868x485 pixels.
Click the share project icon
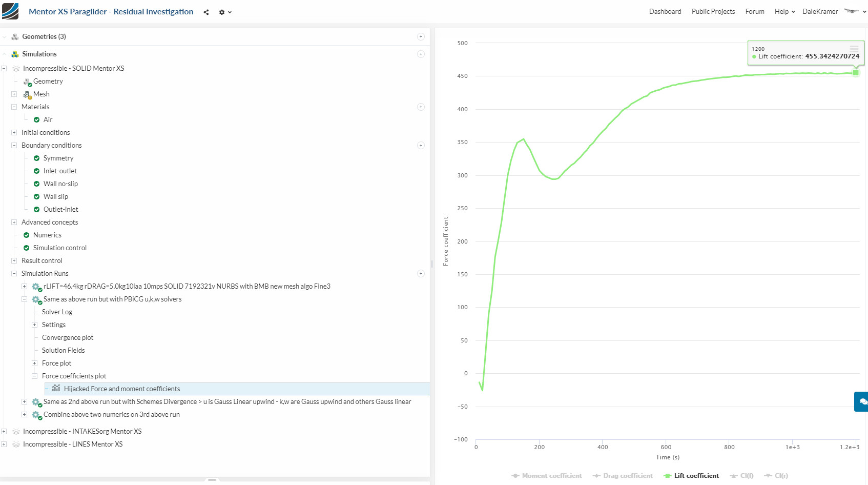tap(206, 12)
